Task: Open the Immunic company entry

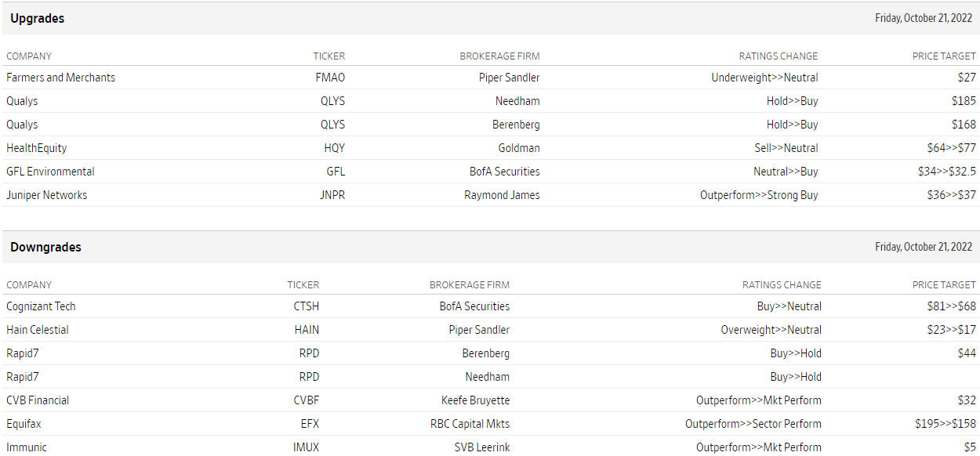Action: (27, 447)
